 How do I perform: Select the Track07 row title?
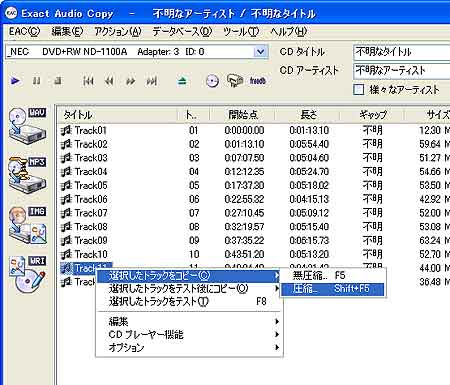pyautogui.click(x=91, y=213)
